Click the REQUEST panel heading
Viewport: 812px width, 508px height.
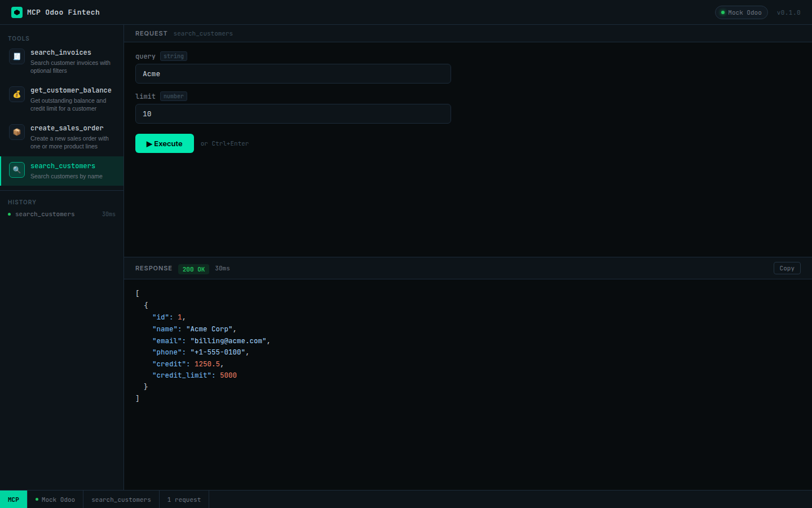click(151, 33)
